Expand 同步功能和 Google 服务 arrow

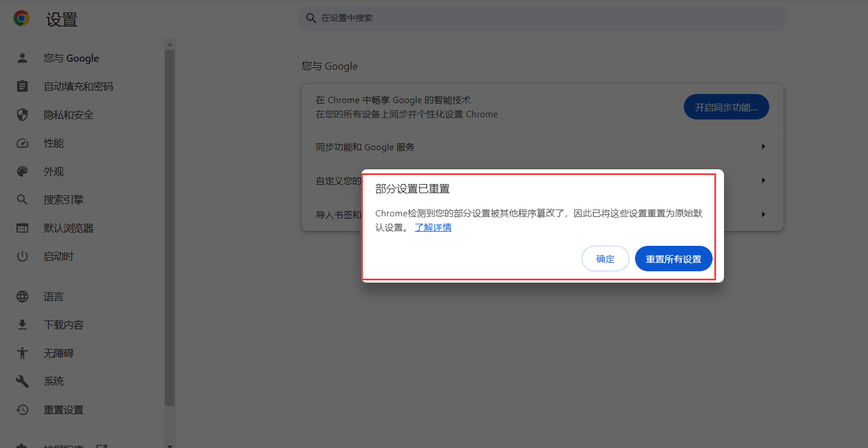click(x=763, y=147)
